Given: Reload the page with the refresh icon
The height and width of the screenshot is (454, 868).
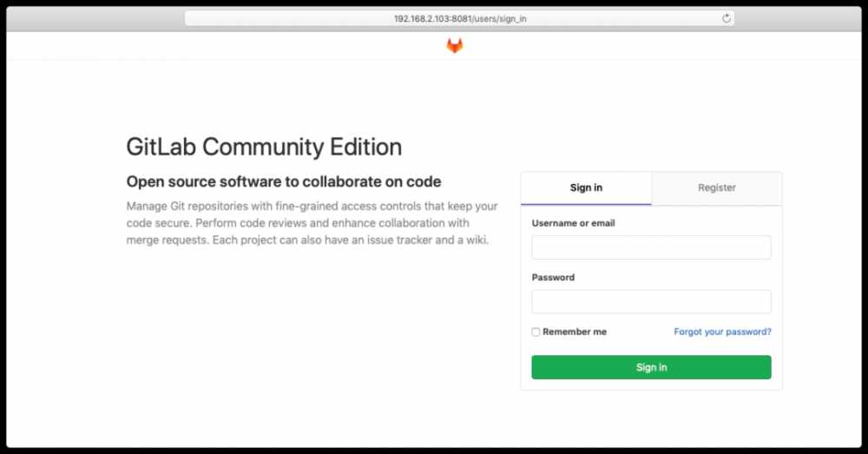Looking at the screenshot, I should pos(727,18).
